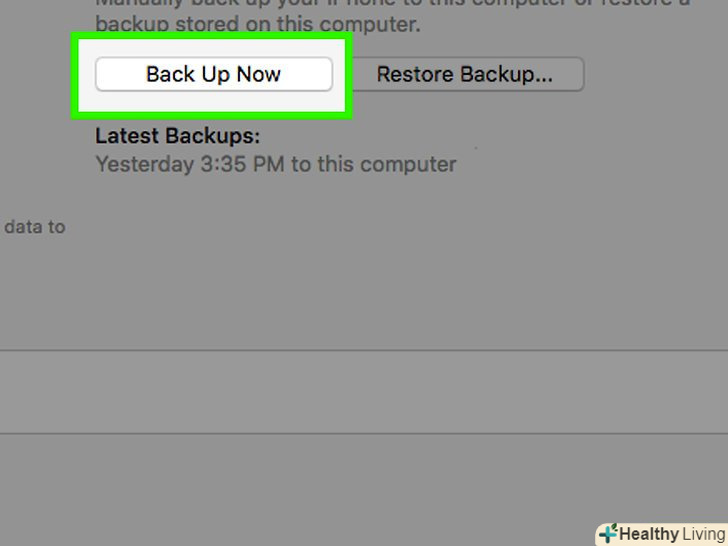Click 'to this computer' in the backup entry
The image size is (728, 546).
tap(373, 164)
